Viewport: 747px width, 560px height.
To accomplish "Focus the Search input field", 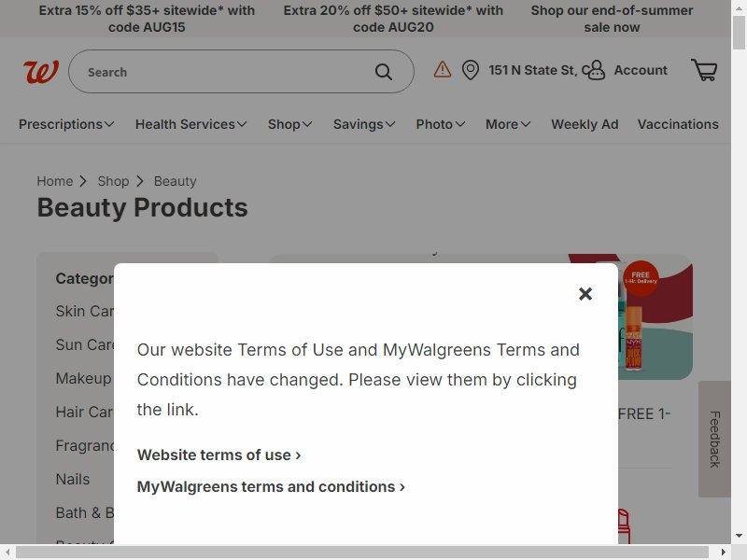I will pos(241,72).
